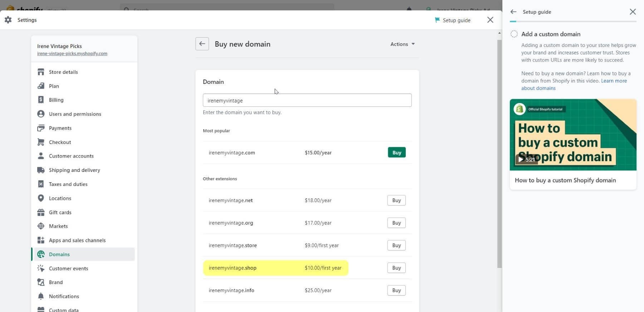The image size is (644, 312).
Task: Buy the irenemyvintage.info domain
Action: point(396,290)
